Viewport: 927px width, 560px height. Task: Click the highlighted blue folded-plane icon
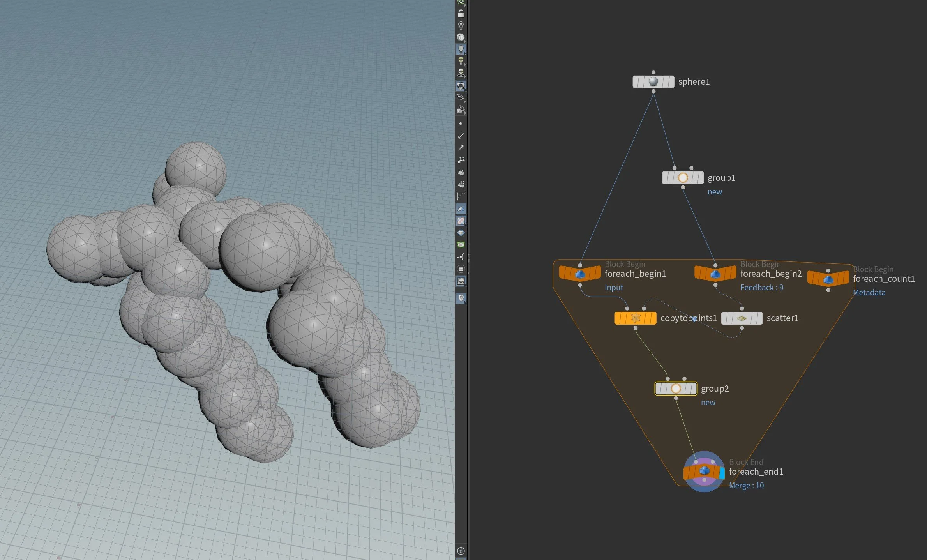point(461,208)
